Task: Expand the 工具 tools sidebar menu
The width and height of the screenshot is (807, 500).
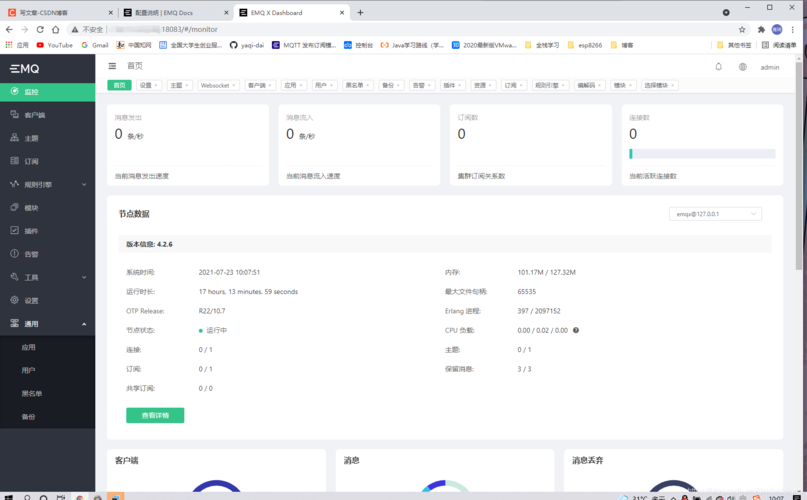Action: tap(47, 277)
